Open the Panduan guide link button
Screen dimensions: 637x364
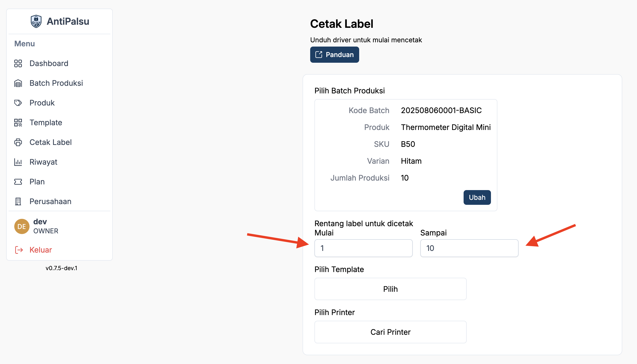(334, 55)
